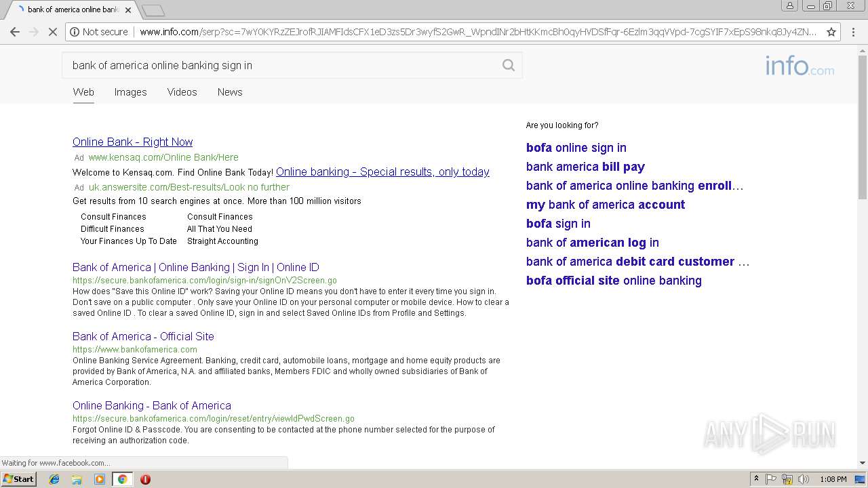868x488 pixels.
Task: Click the browser address bar URL
Action: [478, 32]
